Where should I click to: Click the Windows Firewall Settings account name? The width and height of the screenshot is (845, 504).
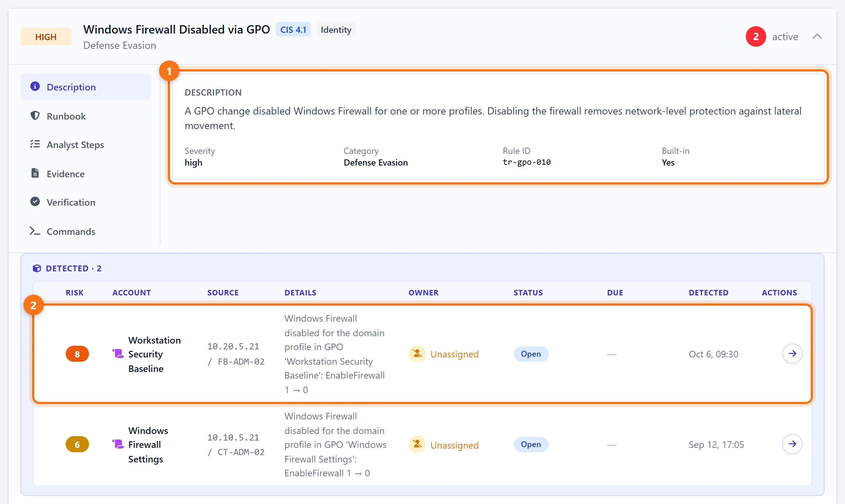tap(148, 445)
